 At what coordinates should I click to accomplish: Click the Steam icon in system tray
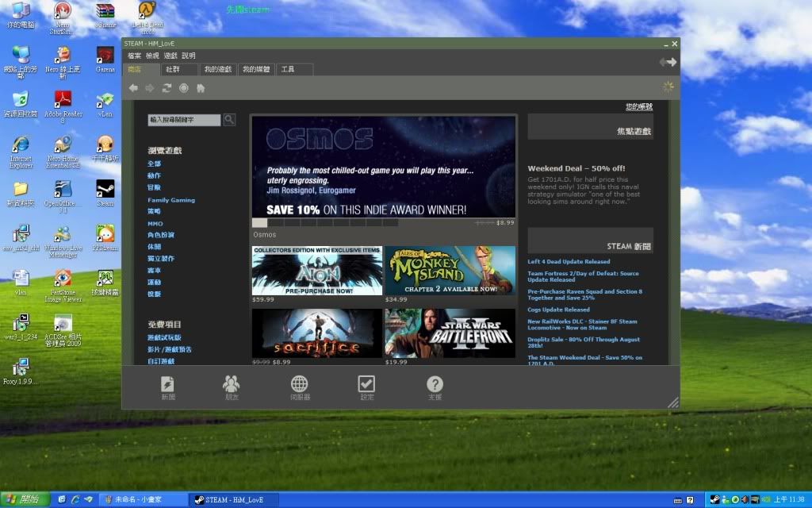[x=714, y=500]
